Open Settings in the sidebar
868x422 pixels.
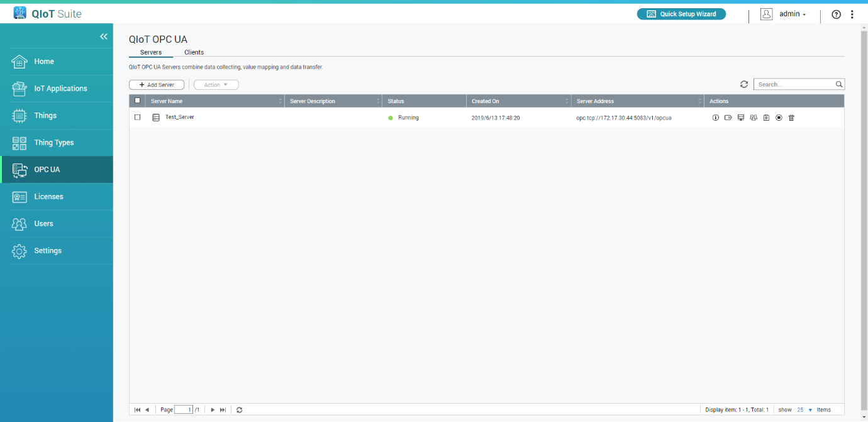tap(57, 251)
